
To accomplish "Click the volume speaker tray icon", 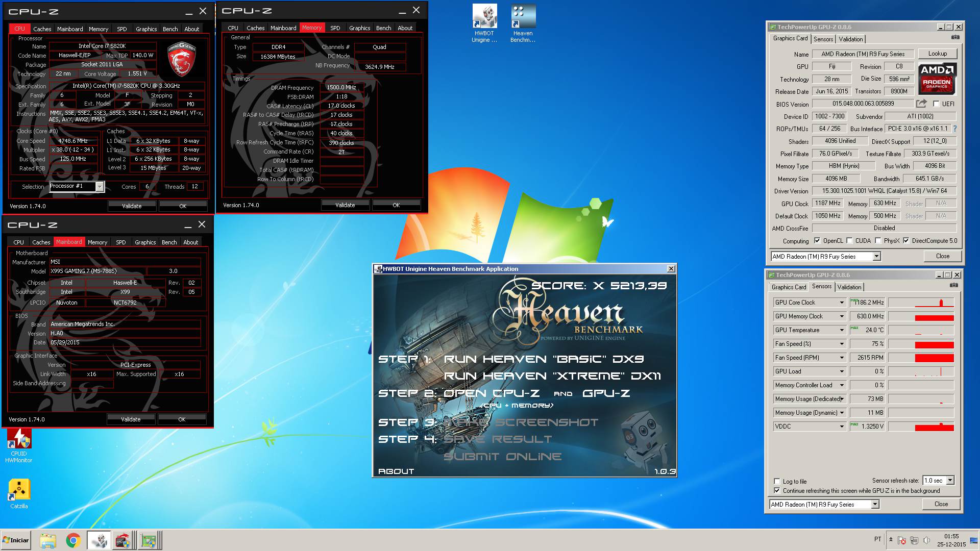I will (925, 540).
